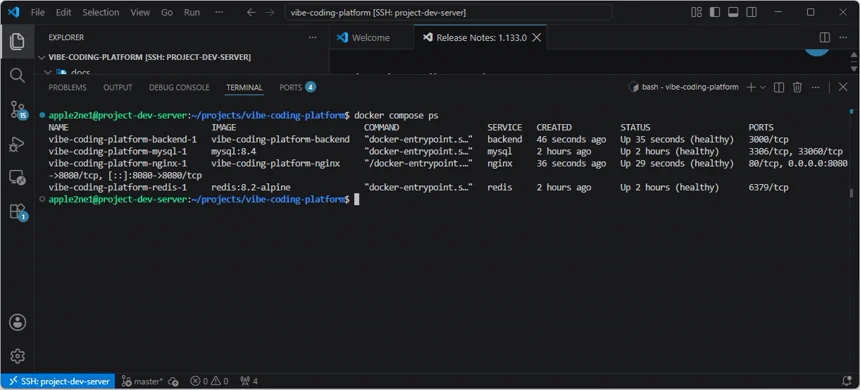The image size is (860, 390).
Task: Open the View menu
Action: click(x=140, y=12)
